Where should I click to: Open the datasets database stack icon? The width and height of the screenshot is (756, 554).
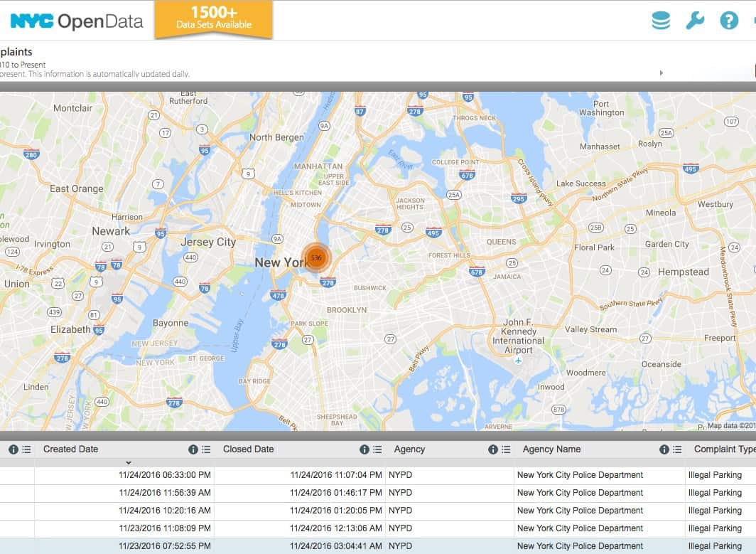[661, 21]
